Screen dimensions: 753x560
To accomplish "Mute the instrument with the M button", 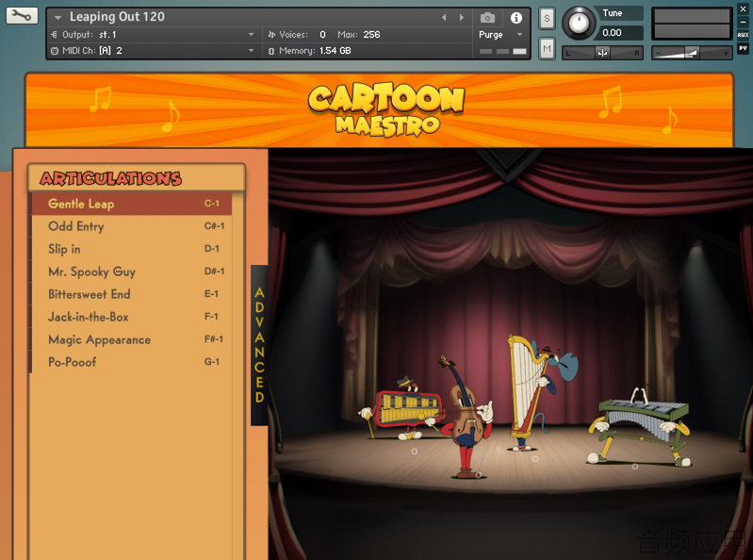I will click(547, 48).
